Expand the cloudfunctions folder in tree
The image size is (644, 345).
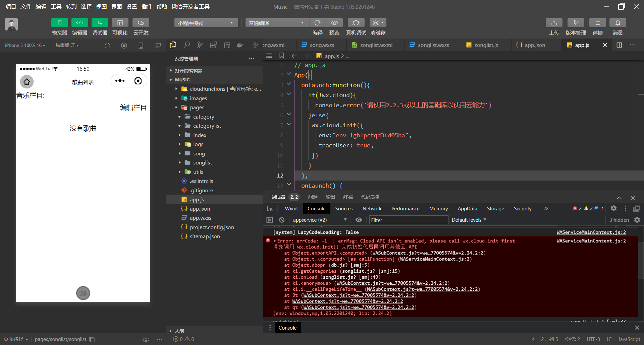tap(207, 89)
